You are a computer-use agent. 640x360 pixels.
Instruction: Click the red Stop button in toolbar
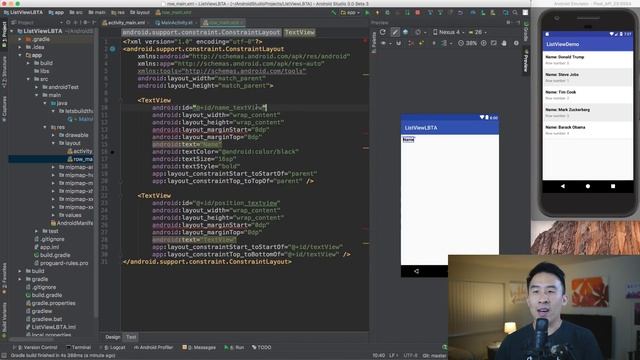tap(418, 13)
